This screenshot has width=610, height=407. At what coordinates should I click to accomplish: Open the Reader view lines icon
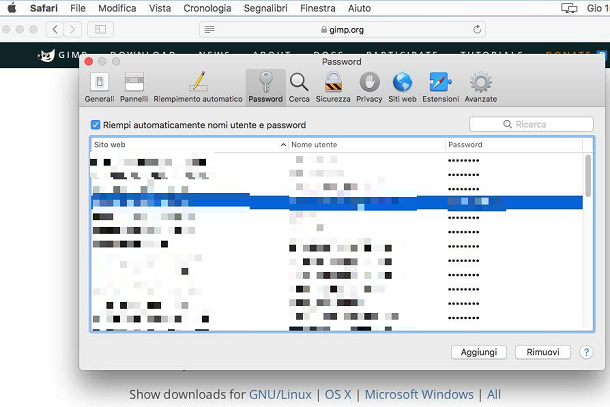tap(209, 30)
